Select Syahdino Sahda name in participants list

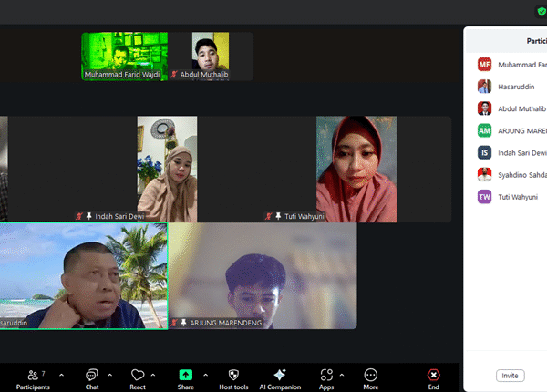coord(522,175)
